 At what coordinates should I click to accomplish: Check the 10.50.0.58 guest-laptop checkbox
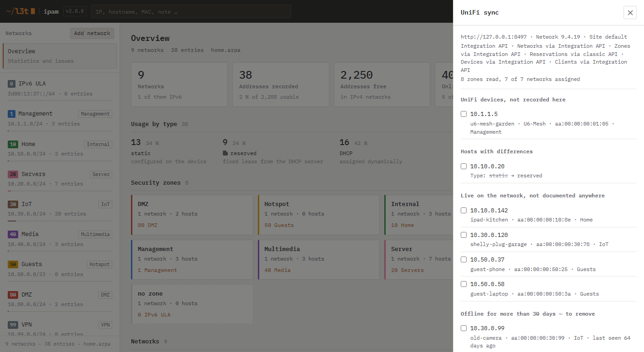463,284
